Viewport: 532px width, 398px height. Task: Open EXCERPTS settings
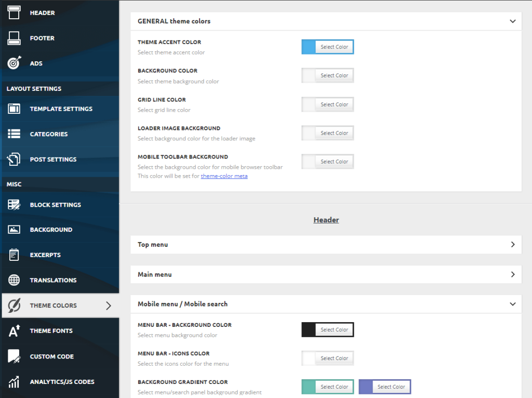point(60,255)
